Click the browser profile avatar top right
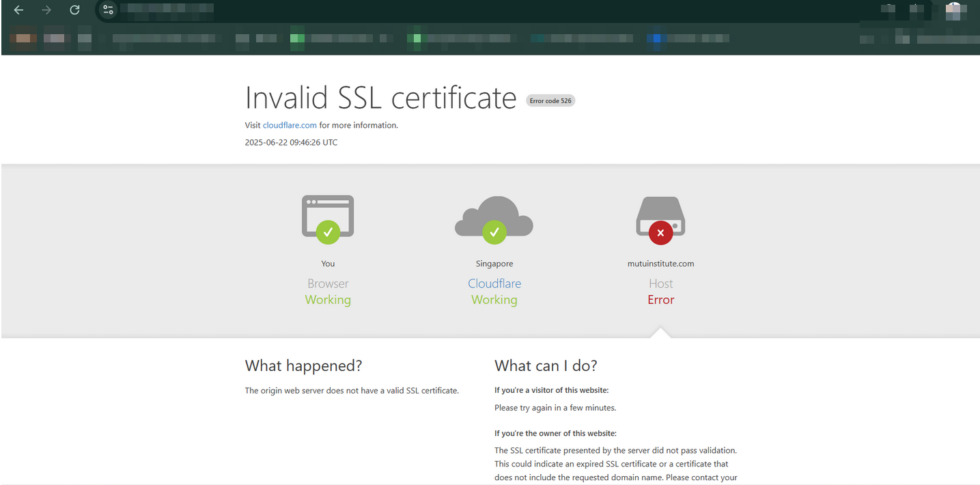 (954, 10)
